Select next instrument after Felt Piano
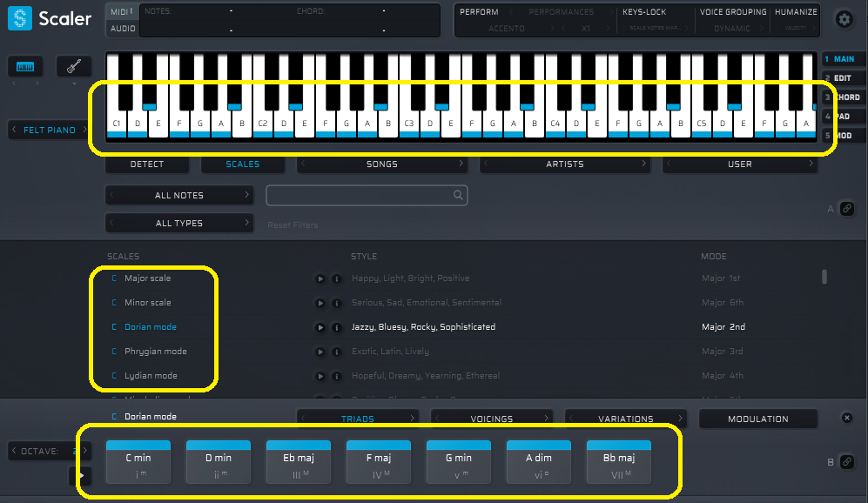Viewport: 868px width, 503px height. click(x=84, y=130)
